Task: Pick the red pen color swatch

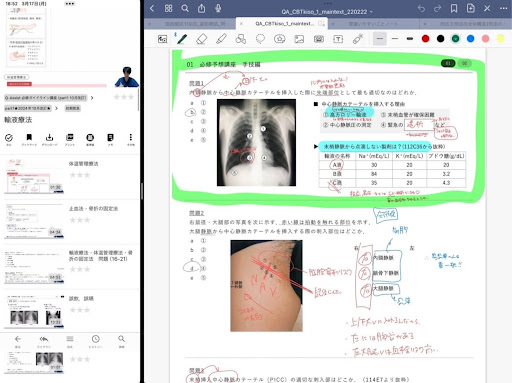Action: 425,39
